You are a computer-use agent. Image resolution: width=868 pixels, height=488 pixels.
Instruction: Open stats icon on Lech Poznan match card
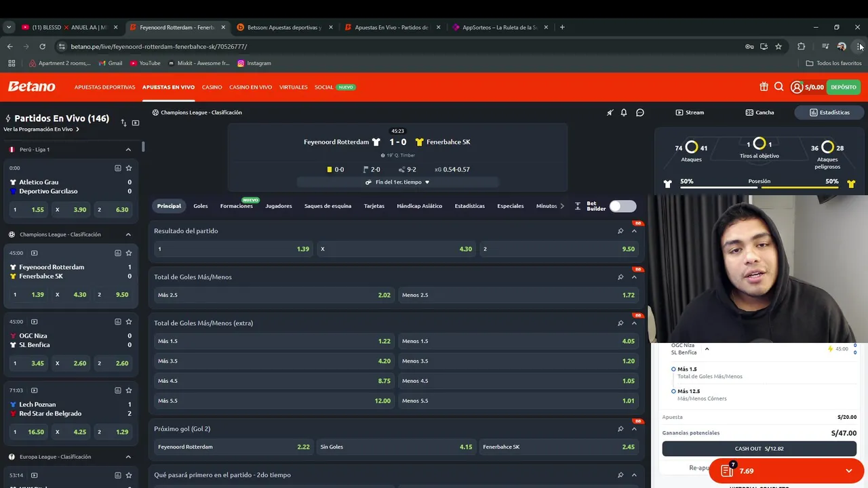[x=117, y=390]
